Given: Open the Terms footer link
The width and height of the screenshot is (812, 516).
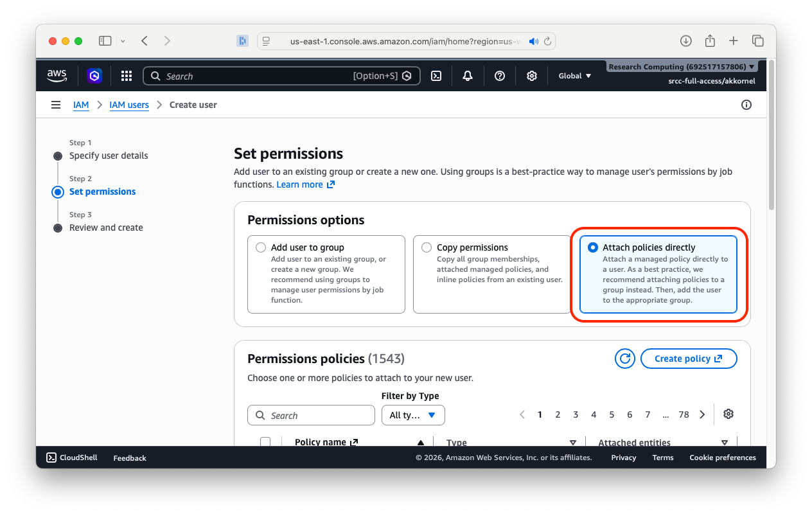Looking at the screenshot, I should (x=663, y=458).
